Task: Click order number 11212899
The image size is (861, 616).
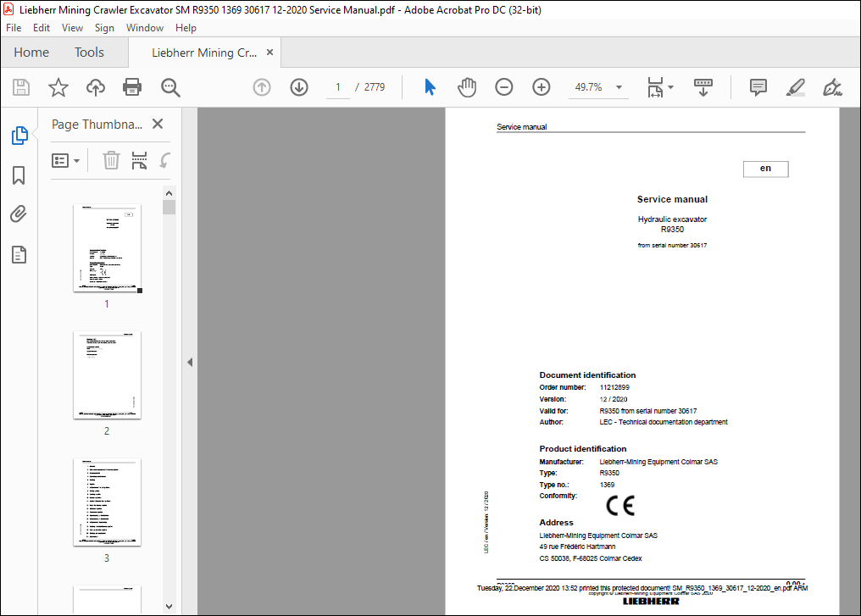Action: click(614, 387)
